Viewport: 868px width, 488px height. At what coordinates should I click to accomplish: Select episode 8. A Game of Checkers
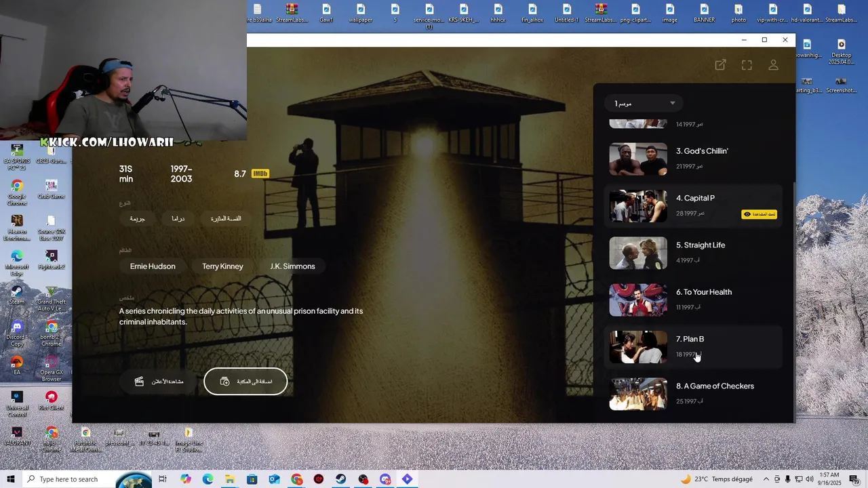pyautogui.click(x=693, y=394)
